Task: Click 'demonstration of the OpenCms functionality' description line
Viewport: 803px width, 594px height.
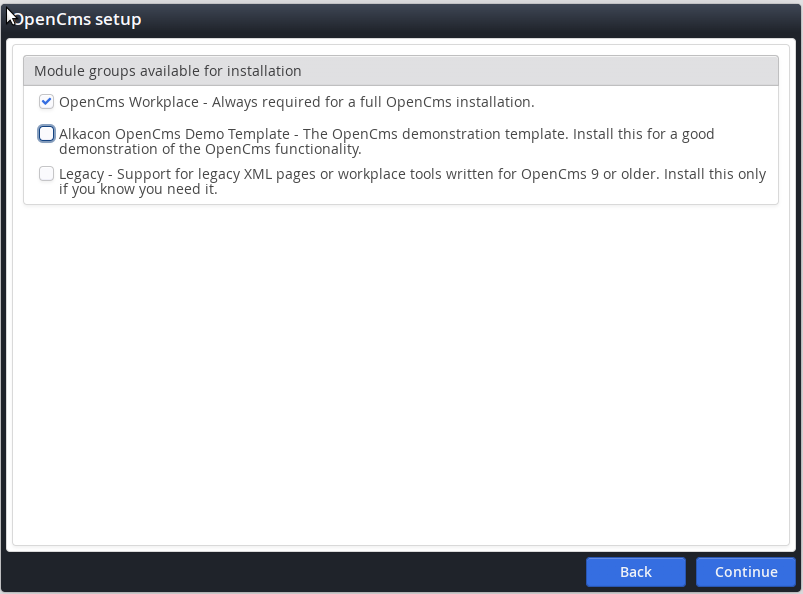Action: [210, 149]
